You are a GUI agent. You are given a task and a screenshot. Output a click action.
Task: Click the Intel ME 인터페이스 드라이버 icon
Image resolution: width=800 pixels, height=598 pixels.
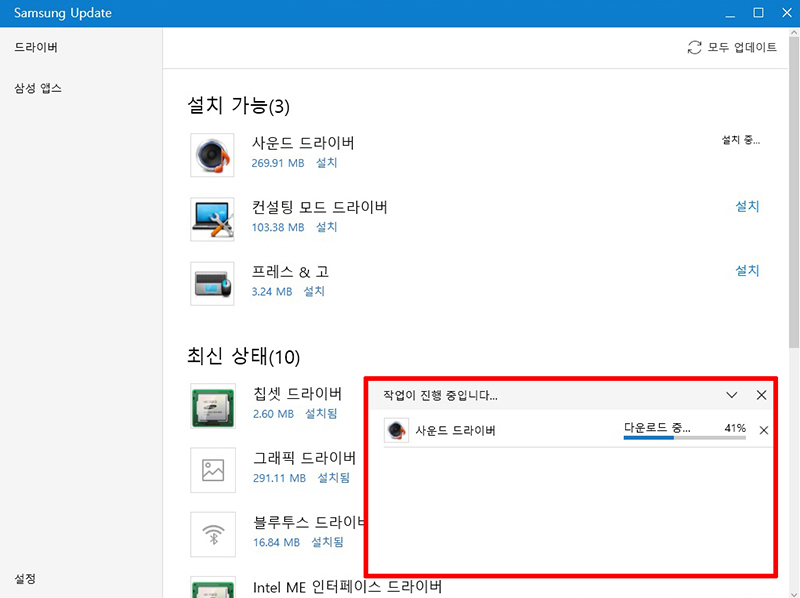click(213, 587)
